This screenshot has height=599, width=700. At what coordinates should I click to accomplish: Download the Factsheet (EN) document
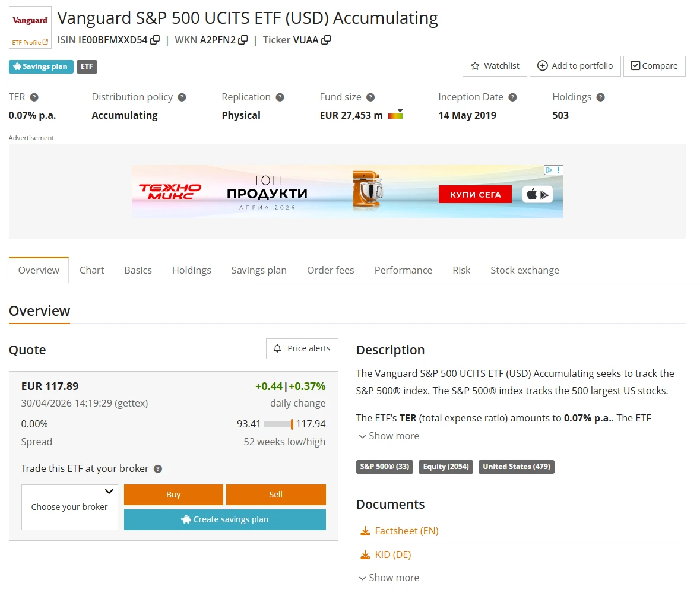point(406,531)
